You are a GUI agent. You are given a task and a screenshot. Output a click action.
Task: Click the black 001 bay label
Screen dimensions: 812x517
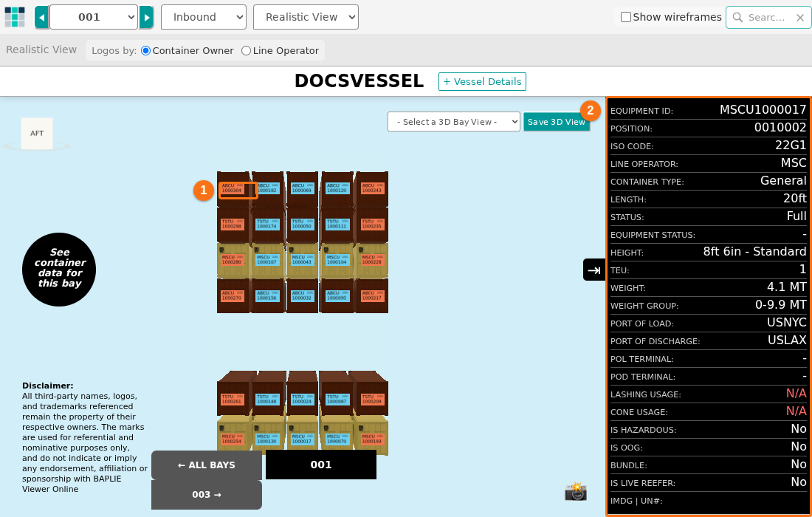(x=321, y=465)
